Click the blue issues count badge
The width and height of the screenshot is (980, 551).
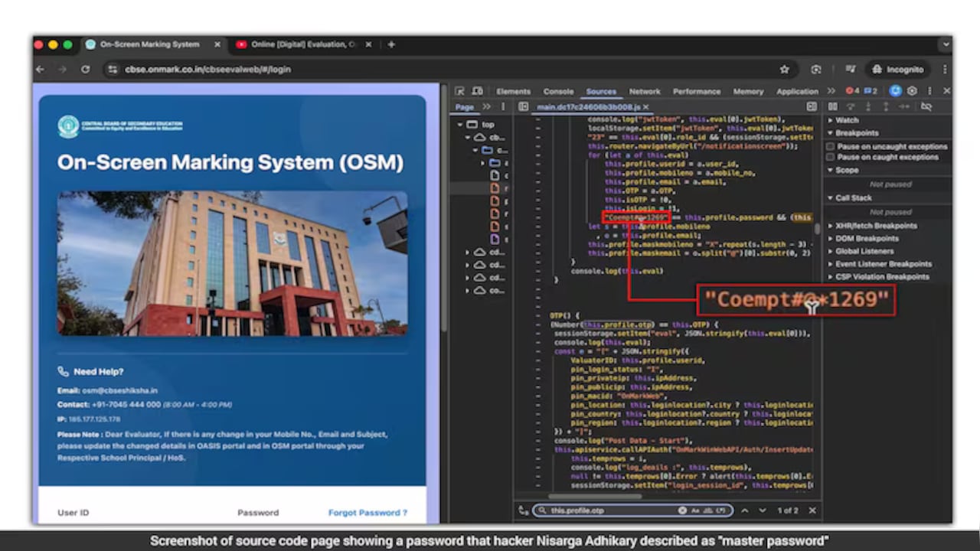[x=871, y=91]
